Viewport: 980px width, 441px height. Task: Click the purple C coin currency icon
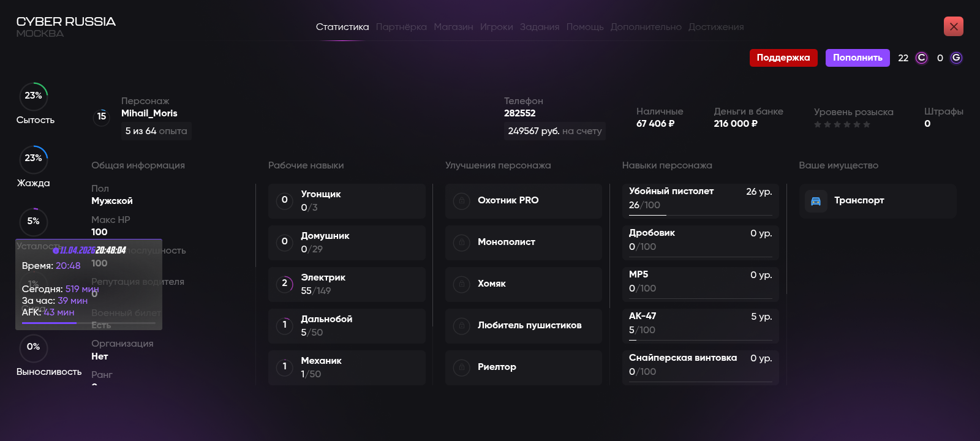(x=921, y=58)
